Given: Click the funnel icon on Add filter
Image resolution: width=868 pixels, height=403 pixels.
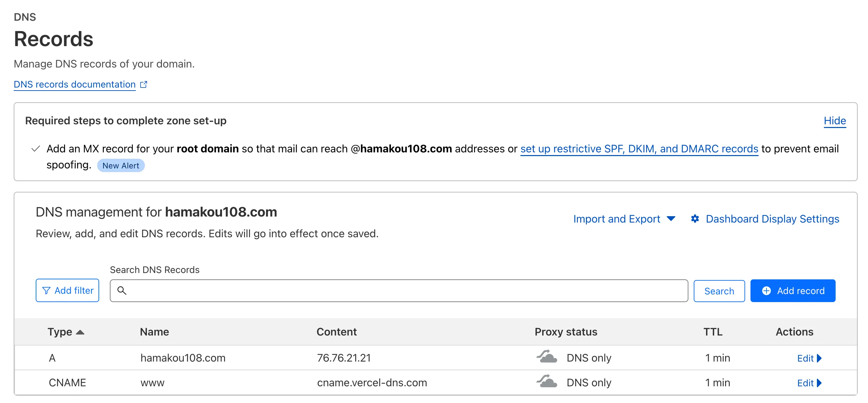Looking at the screenshot, I should (46, 290).
